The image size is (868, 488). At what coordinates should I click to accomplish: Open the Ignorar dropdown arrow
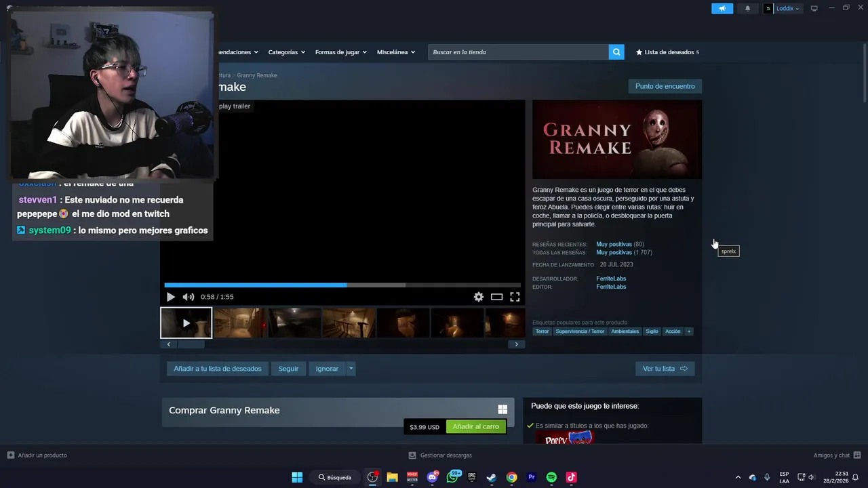point(351,369)
